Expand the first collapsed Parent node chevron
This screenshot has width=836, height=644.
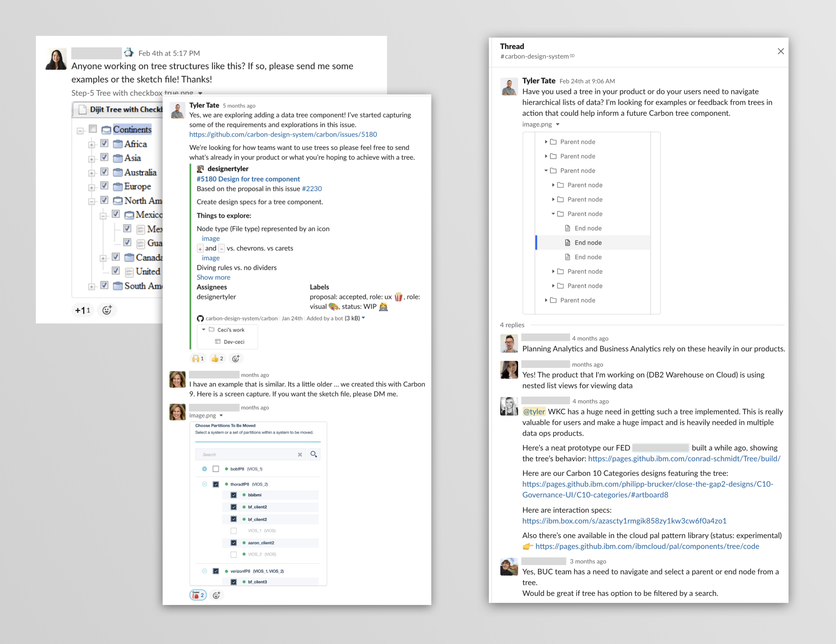546,142
